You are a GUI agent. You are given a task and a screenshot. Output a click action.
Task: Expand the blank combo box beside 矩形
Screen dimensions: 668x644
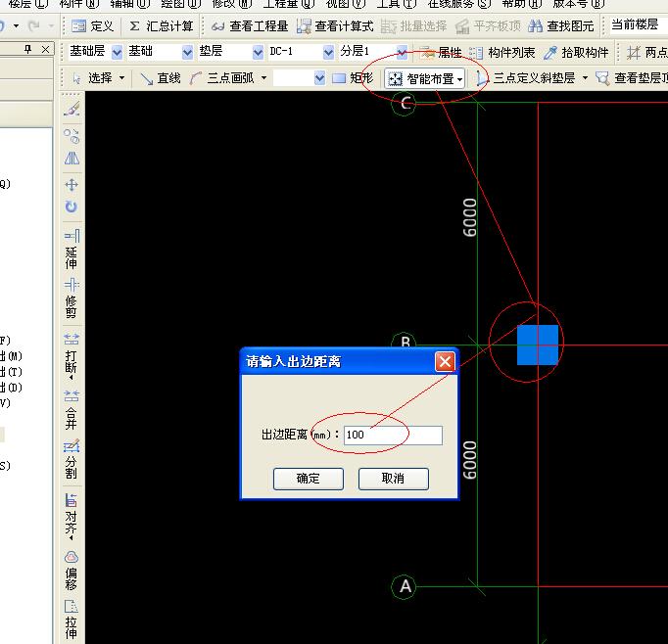[x=319, y=78]
